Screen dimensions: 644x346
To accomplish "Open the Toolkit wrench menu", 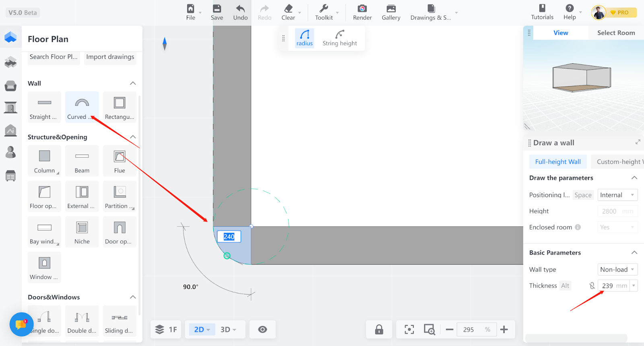I will coord(324,12).
